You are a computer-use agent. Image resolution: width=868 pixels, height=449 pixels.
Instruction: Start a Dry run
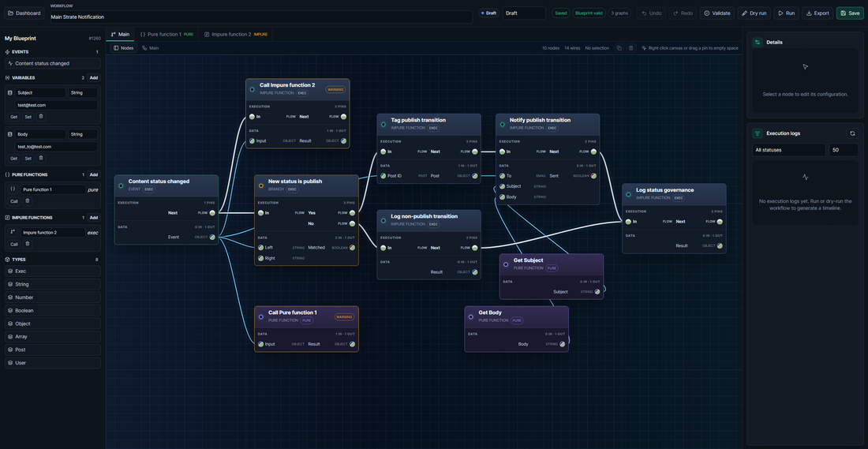tap(754, 13)
